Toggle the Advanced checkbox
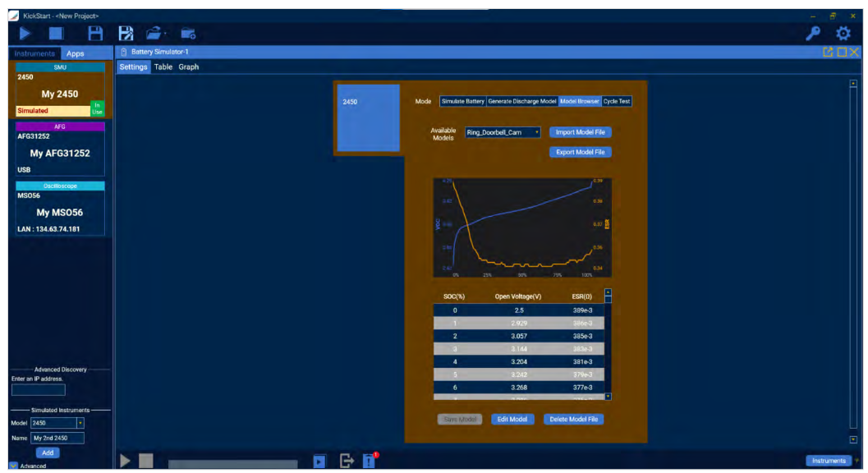Viewport: 868px width, 473px height. [x=13, y=466]
